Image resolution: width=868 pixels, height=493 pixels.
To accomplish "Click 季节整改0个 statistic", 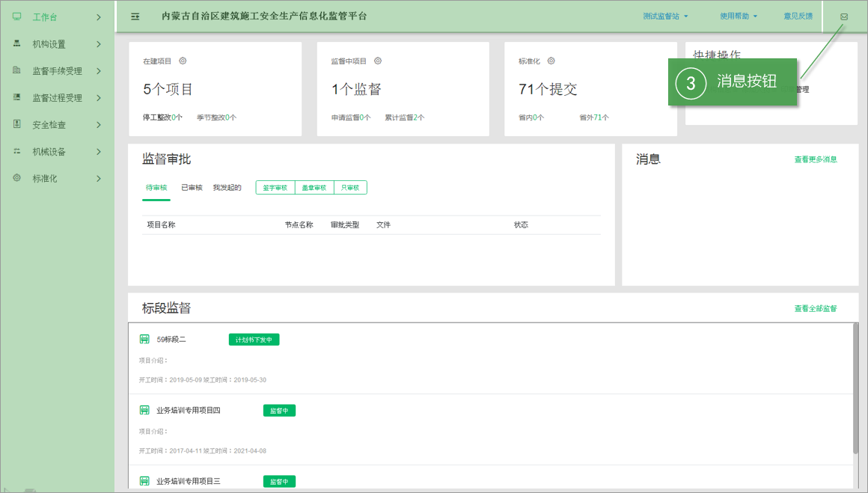I will click(x=216, y=117).
